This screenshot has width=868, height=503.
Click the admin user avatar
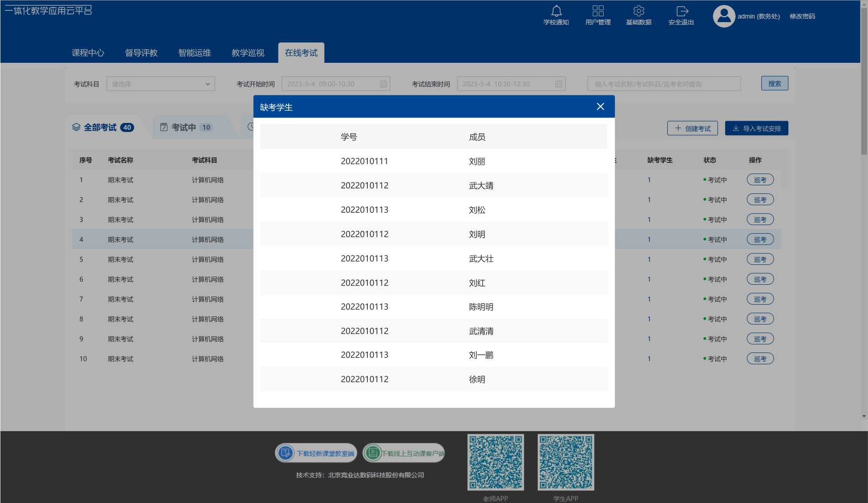click(x=724, y=16)
